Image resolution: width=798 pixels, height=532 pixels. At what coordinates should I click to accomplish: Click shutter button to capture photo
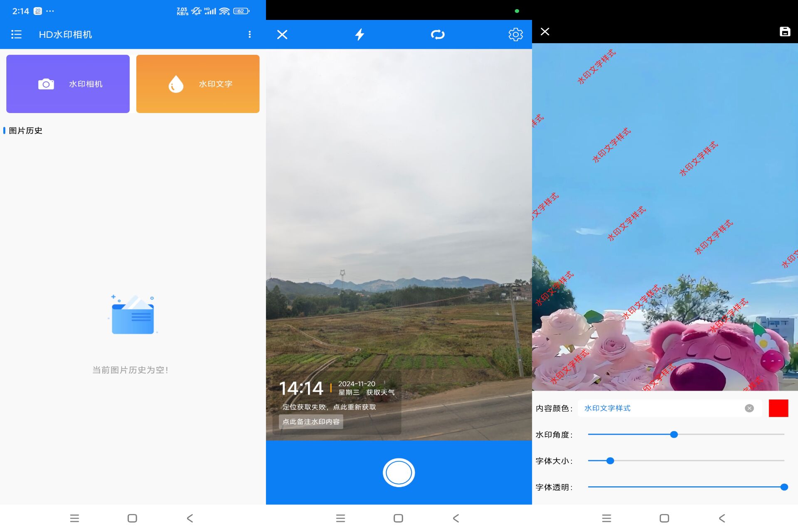click(x=399, y=472)
